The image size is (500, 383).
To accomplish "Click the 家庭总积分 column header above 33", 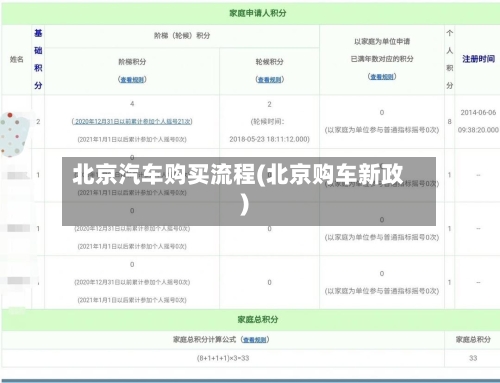I will [x=473, y=340].
